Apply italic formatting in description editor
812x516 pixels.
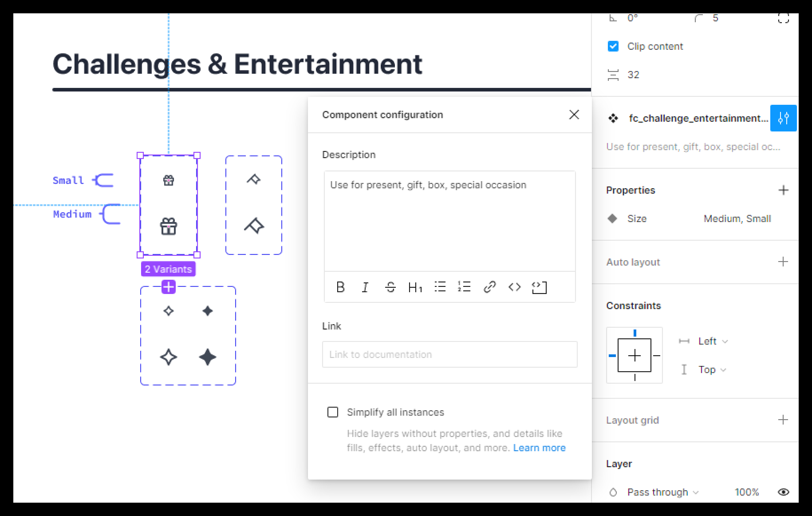click(365, 287)
